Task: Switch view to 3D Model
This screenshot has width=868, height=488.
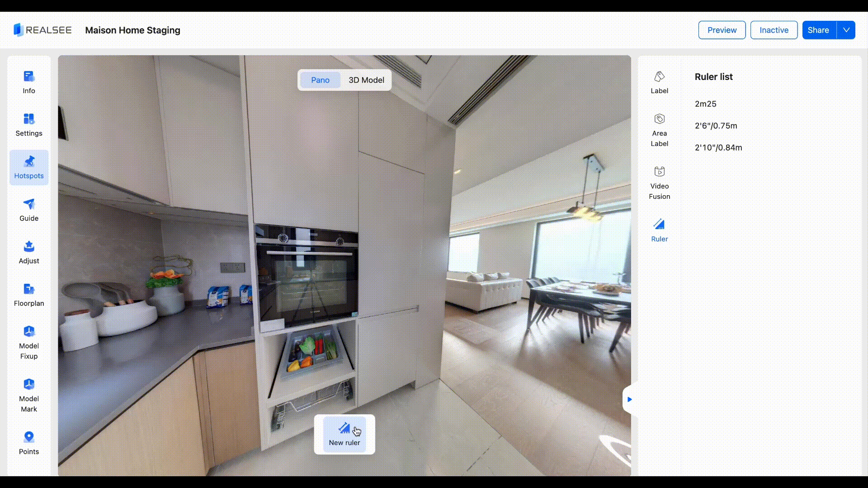Action: 366,80
